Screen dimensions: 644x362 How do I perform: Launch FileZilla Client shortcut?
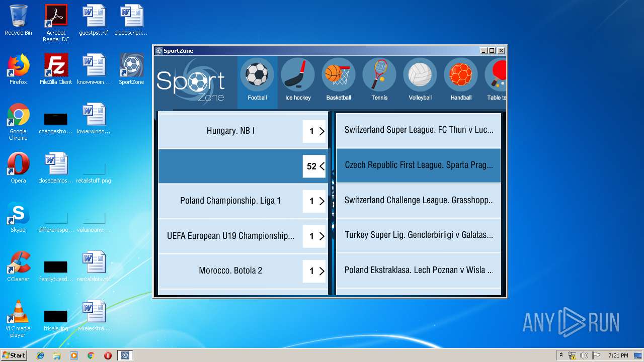click(56, 69)
